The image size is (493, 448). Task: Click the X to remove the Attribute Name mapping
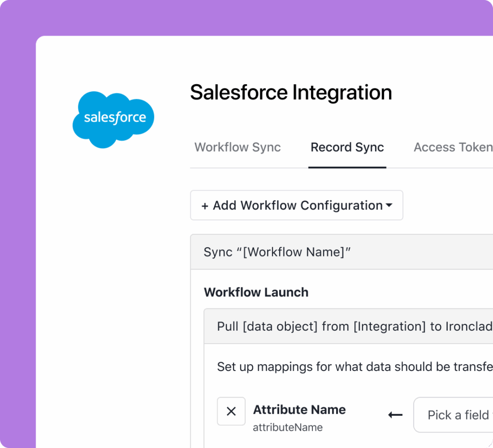coord(231,411)
